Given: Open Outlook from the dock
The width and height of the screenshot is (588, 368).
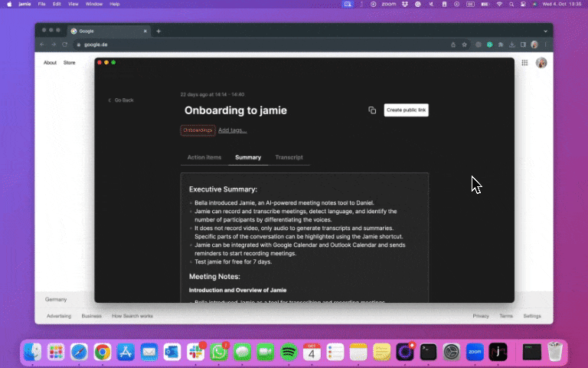Looking at the screenshot, I should pyautogui.click(x=172, y=352).
